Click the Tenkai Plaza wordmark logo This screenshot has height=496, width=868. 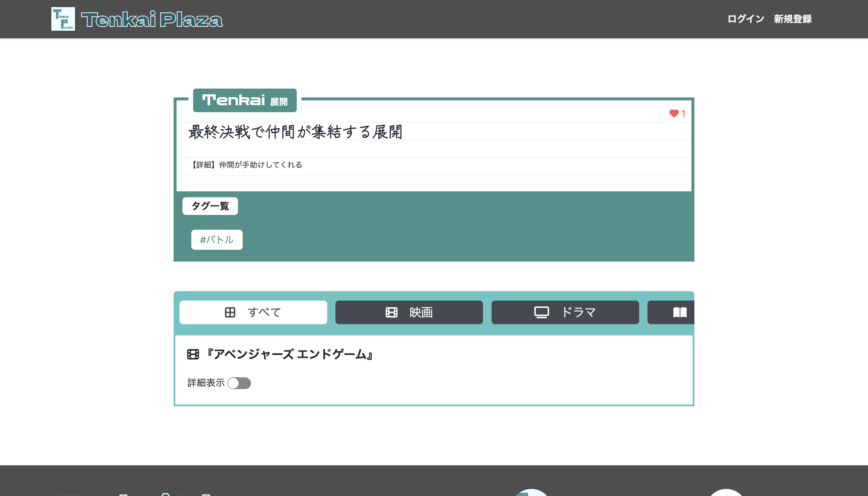click(x=152, y=19)
